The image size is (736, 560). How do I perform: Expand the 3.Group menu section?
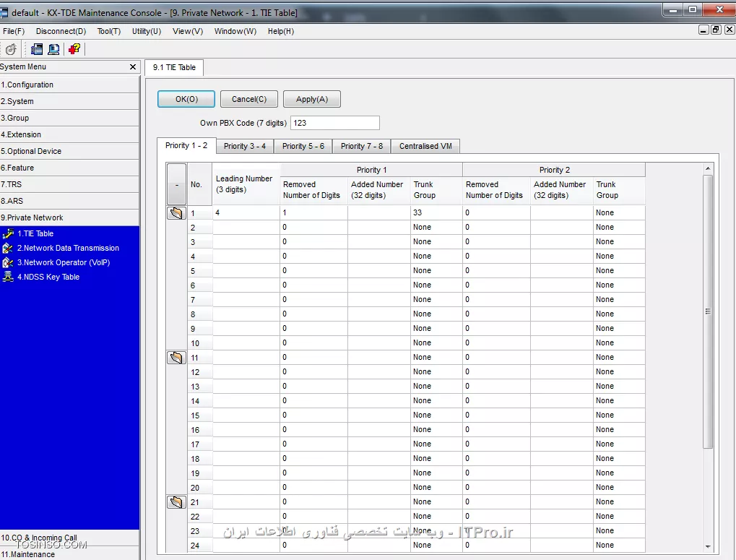pos(69,118)
